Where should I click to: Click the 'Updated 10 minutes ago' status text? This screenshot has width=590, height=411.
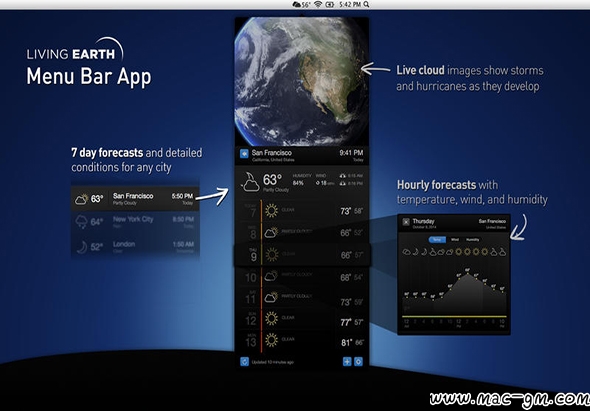[x=272, y=362]
